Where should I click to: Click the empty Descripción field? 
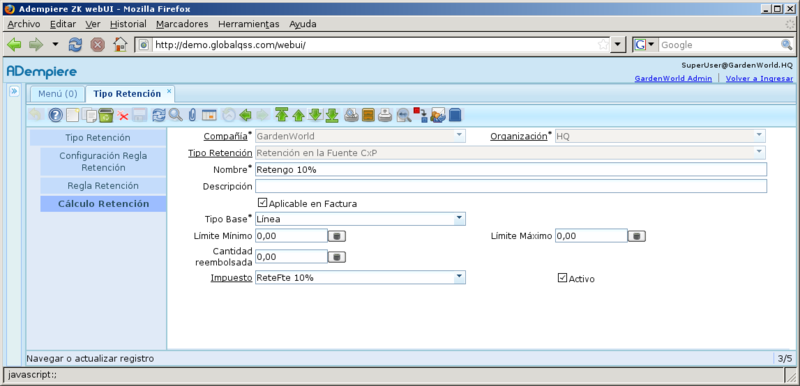pyautogui.click(x=511, y=186)
